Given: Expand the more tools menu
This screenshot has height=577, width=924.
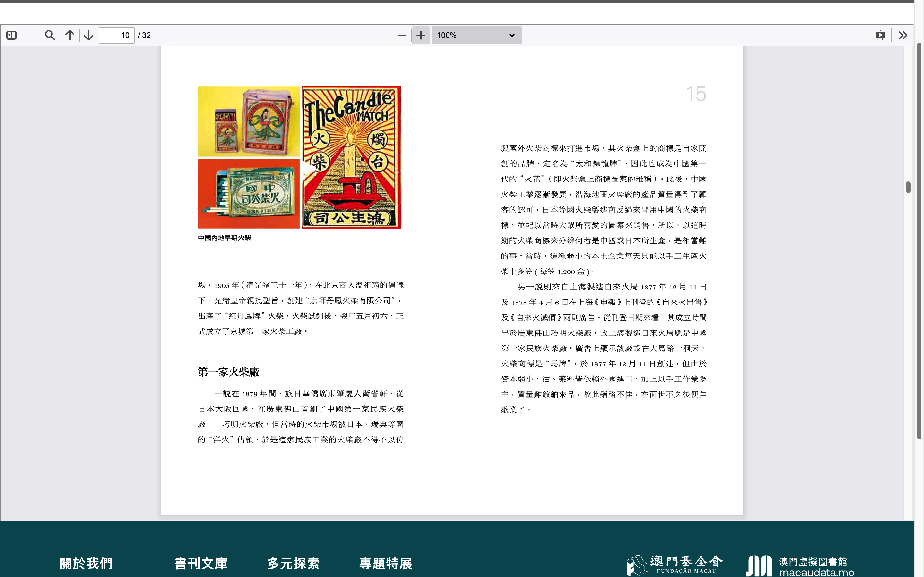Looking at the screenshot, I should coord(903,35).
